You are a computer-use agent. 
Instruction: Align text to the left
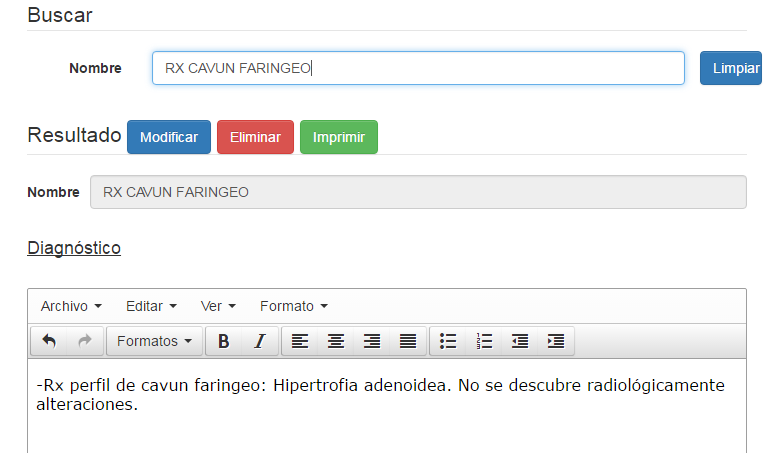pyautogui.click(x=300, y=341)
